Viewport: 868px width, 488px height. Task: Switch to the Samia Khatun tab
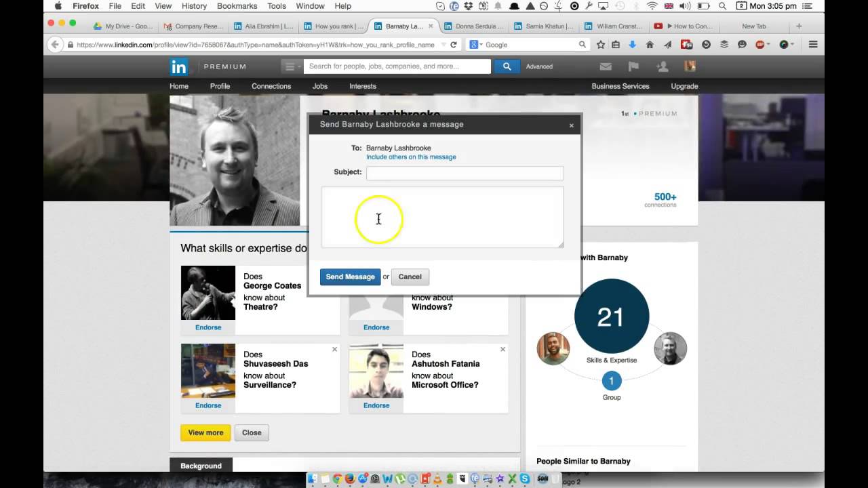(x=544, y=26)
